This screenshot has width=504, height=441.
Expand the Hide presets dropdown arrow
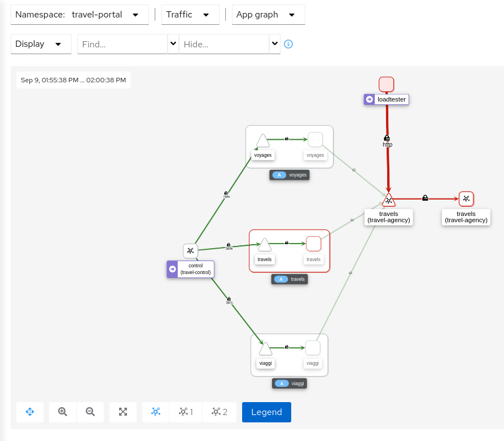[x=275, y=43]
